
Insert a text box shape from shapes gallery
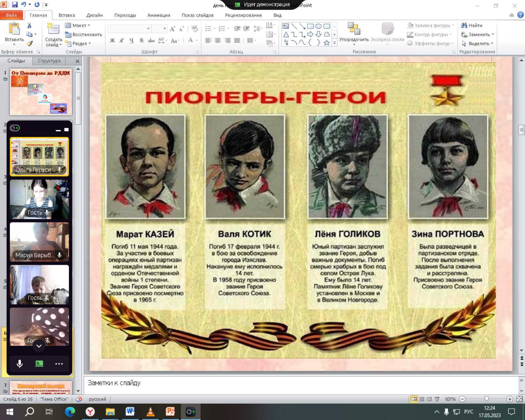tap(286, 26)
